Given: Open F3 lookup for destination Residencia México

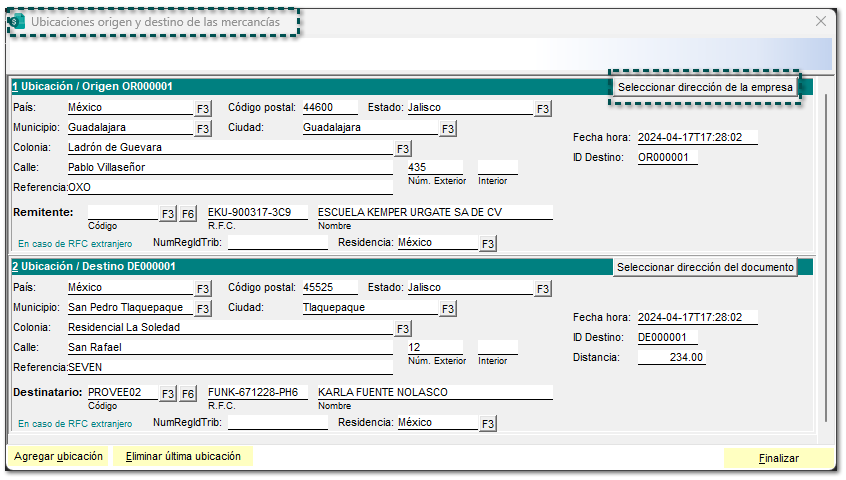Looking at the screenshot, I should click(x=488, y=424).
